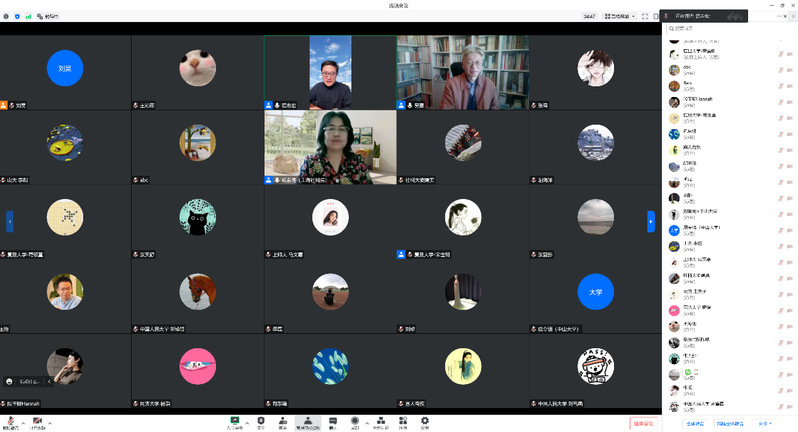Screen dimensions: 798x432
Task: Go to next page of video tiles
Action: (651, 221)
